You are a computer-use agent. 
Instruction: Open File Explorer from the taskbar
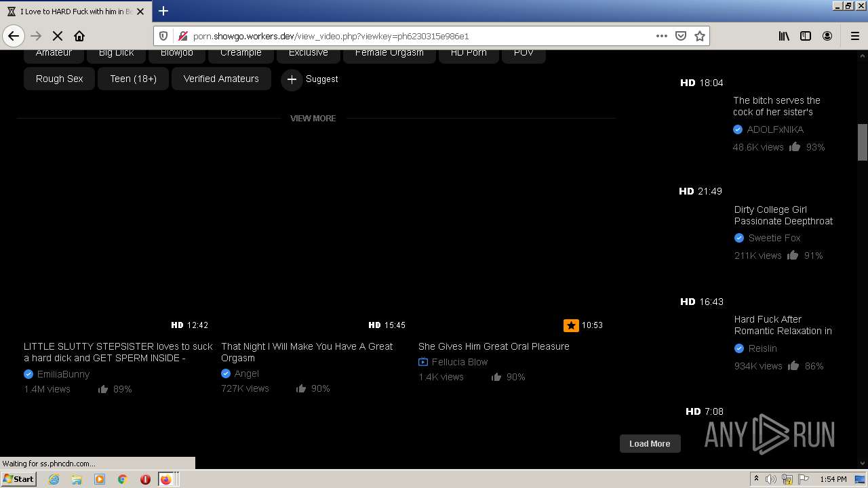tap(77, 479)
